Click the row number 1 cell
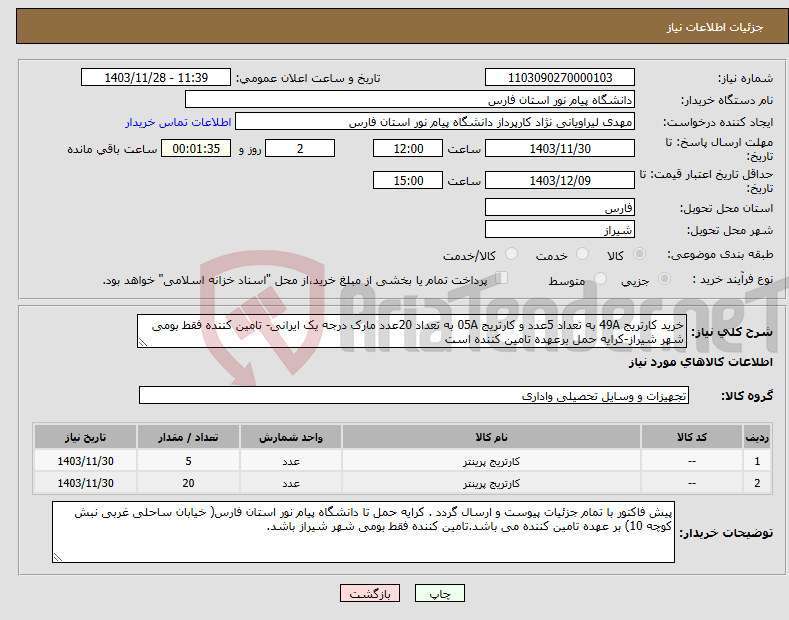This screenshot has height=620, width=789. [757, 461]
